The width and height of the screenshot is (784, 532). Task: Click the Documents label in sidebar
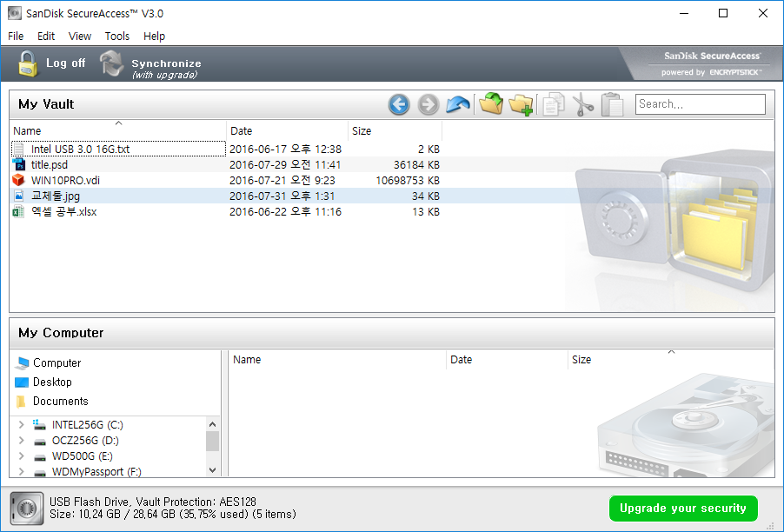click(61, 401)
